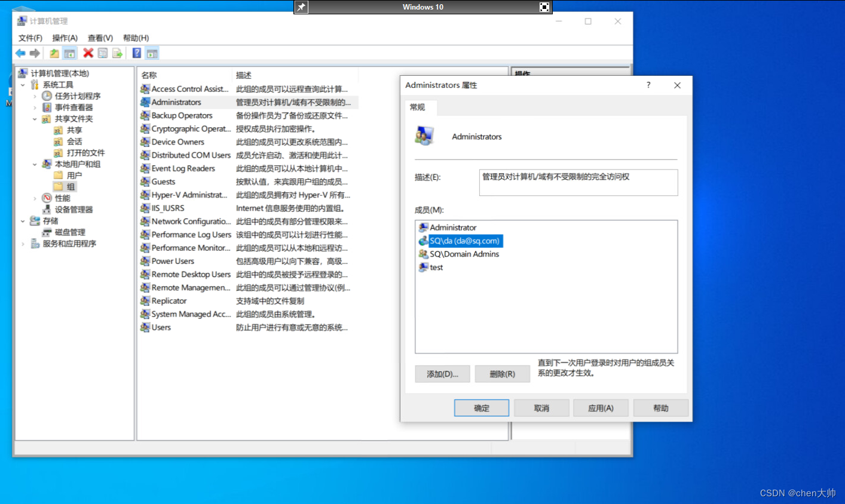Sort by the 描述 column header
845x504 pixels.
pos(295,75)
